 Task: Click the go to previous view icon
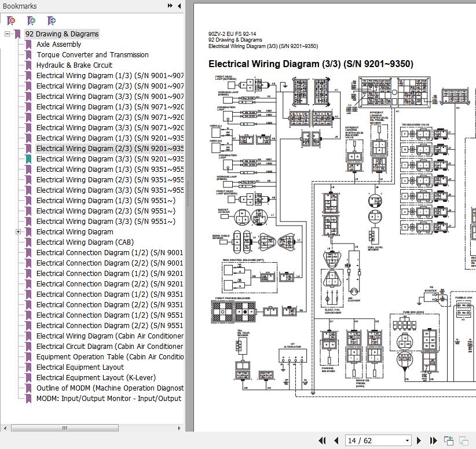point(449,441)
